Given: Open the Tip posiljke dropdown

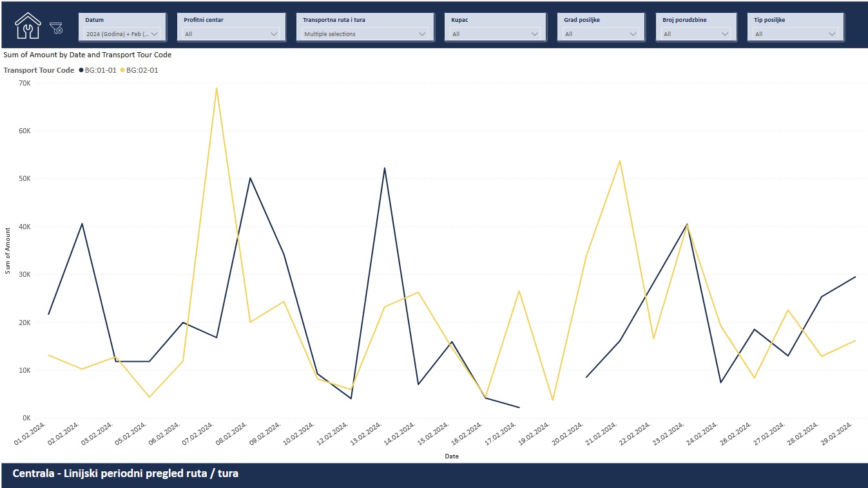Looking at the screenshot, I should [x=795, y=33].
